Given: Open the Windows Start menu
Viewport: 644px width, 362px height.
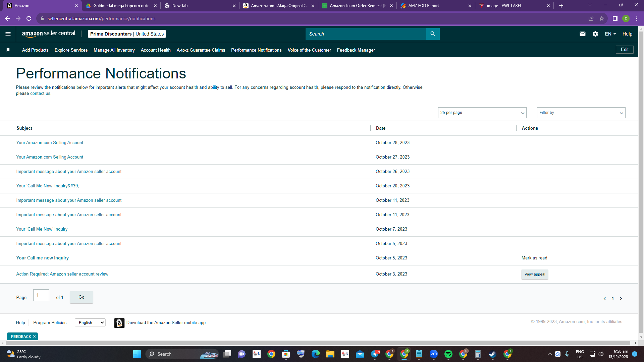Looking at the screenshot, I should point(137,354).
